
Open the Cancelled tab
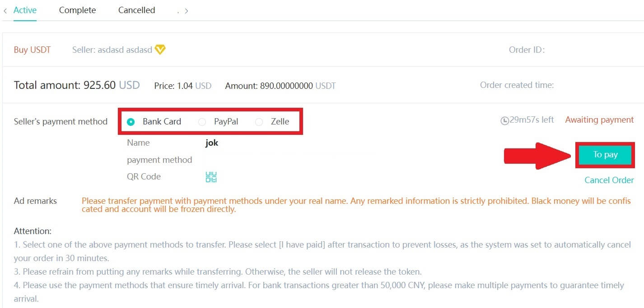(x=136, y=10)
